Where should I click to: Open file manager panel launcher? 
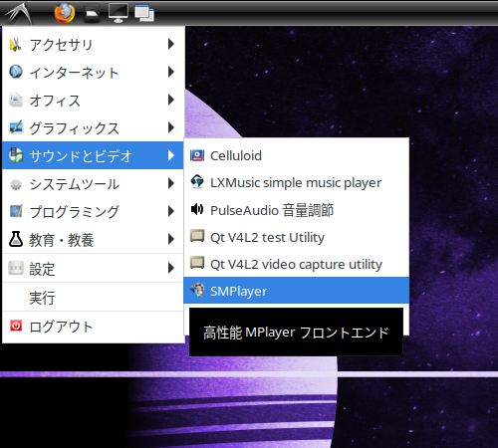coord(92,14)
